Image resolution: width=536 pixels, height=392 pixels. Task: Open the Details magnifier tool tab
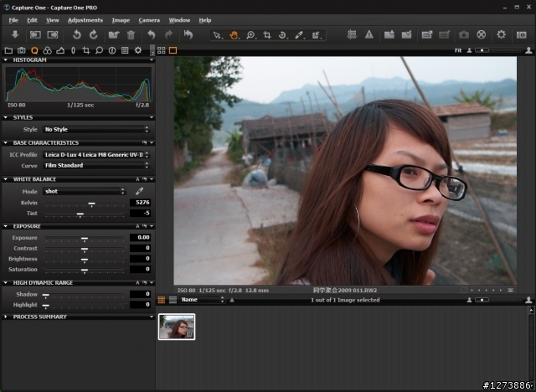click(99, 50)
